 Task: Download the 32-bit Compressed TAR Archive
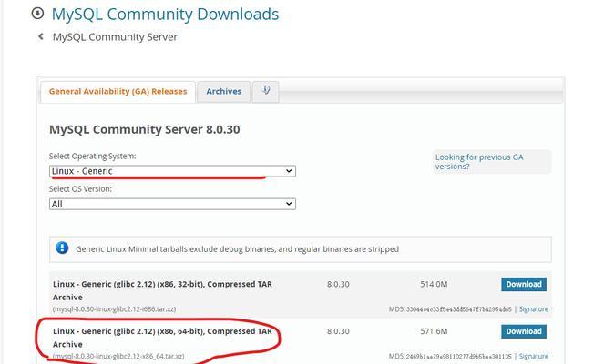pyautogui.click(x=524, y=284)
